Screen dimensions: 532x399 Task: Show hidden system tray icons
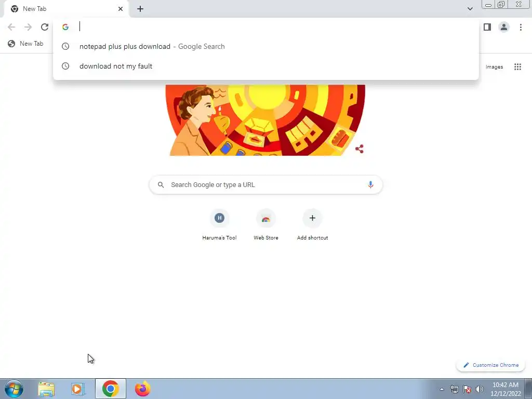442,390
